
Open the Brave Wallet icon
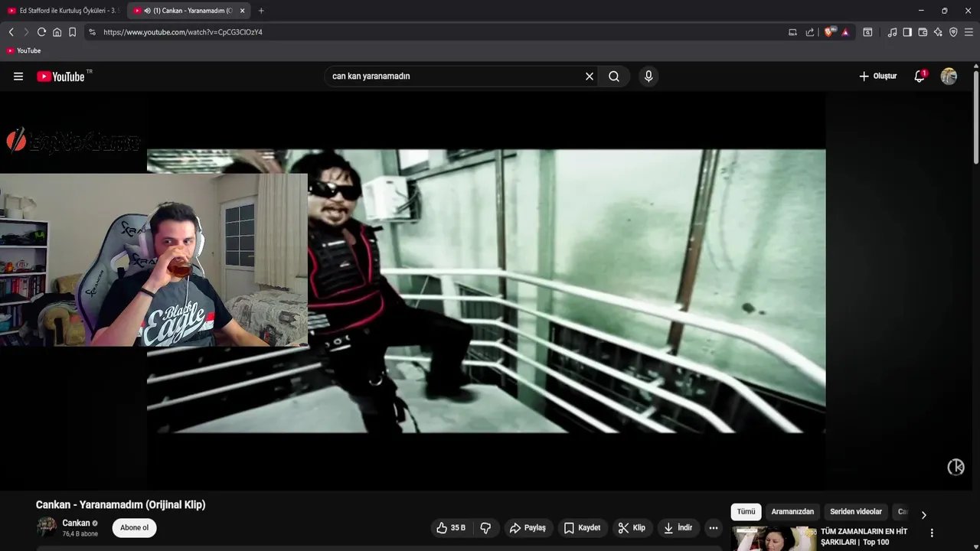[923, 32]
